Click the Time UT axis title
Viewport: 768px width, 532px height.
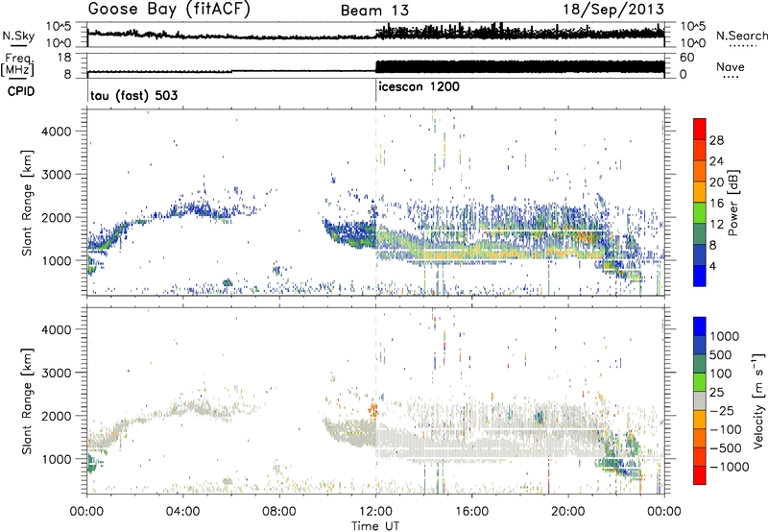pos(374,524)
